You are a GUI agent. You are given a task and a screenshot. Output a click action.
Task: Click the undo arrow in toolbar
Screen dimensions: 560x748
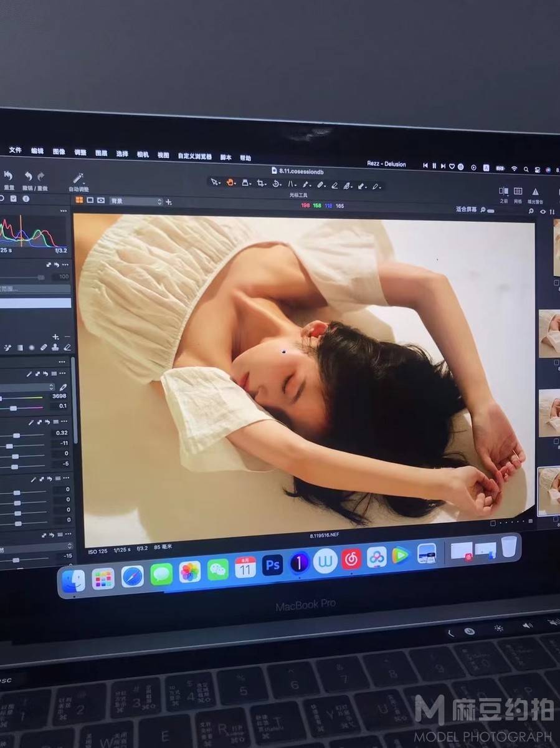click(28, 177)
